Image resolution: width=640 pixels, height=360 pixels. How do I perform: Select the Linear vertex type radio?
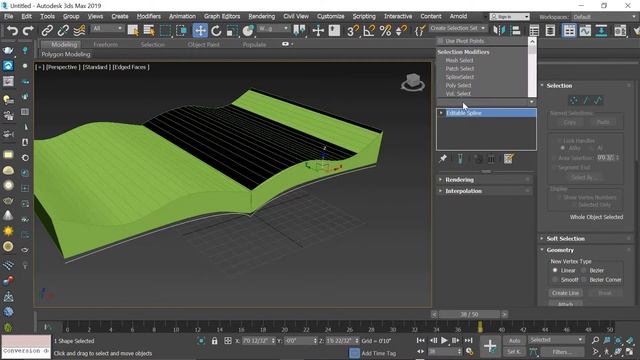tap(555, 270)
